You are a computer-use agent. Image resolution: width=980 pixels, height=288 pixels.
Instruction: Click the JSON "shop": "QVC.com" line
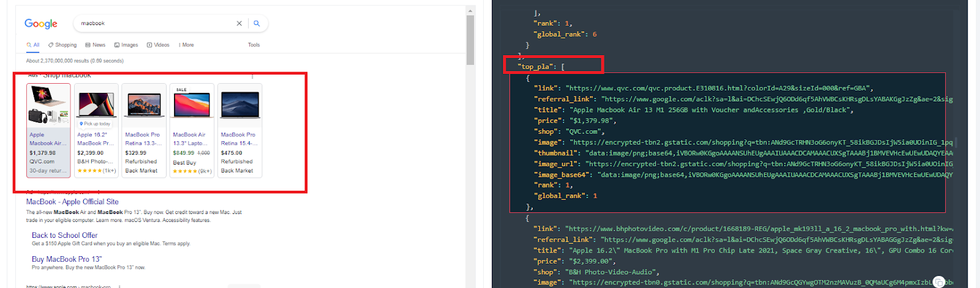pyautogui.click(x=569, y=131)
